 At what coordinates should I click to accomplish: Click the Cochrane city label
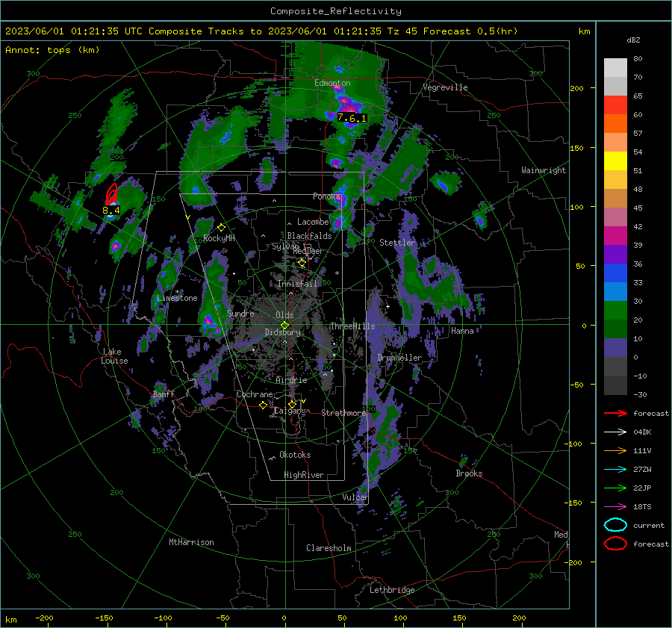point(255,394)
